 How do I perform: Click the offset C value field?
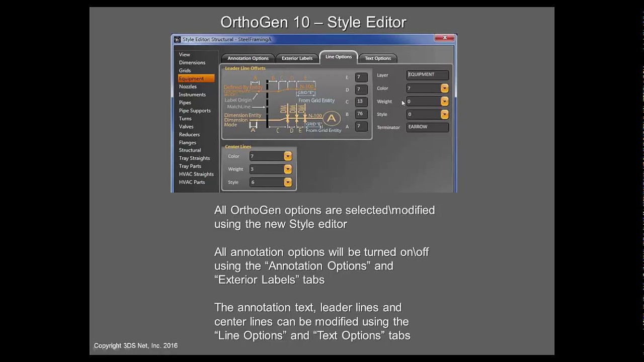(x=361, y=102)
